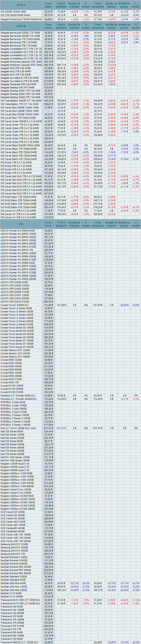Select Seagate Terascale 4TB 5,9k 64MB name
Image resolution: width=141 pixels, height=644 pixels.
tap(18, 84)
